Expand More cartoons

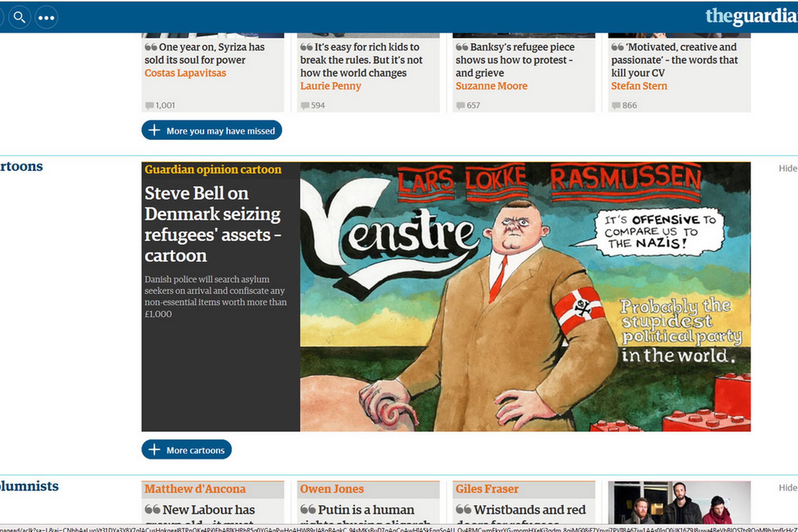pos(186,449)
